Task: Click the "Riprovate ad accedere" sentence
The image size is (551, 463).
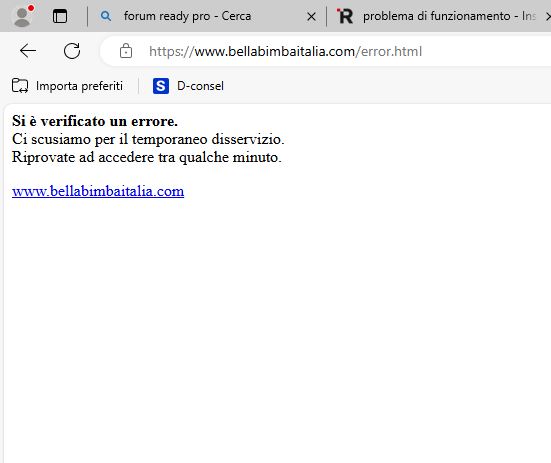Action: 147,157
